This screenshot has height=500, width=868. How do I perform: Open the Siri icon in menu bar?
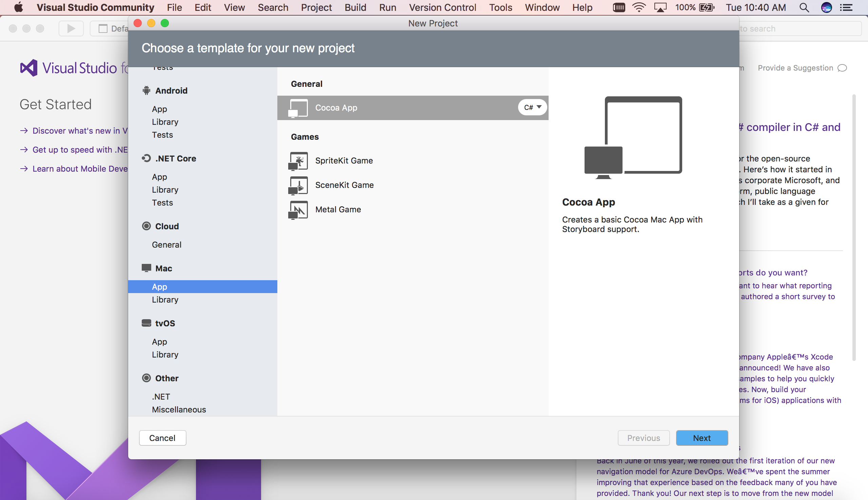point(826,7)
